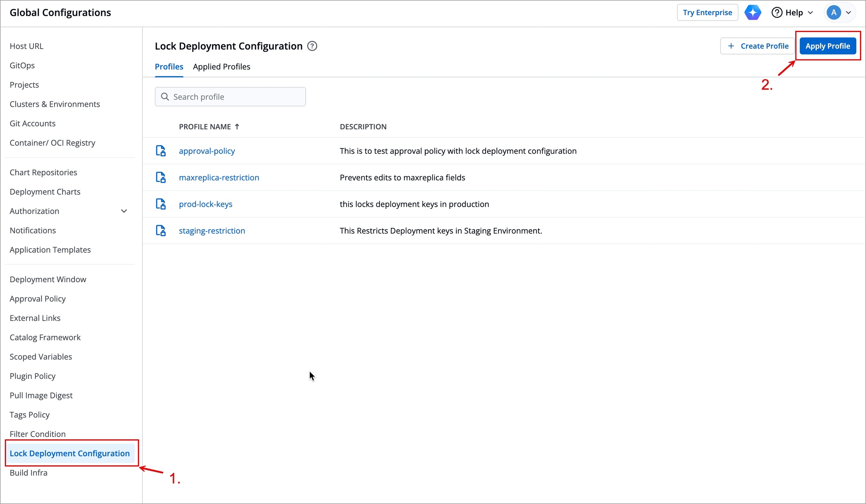Click the user avatar labeled A

click(x=833, y=12)
